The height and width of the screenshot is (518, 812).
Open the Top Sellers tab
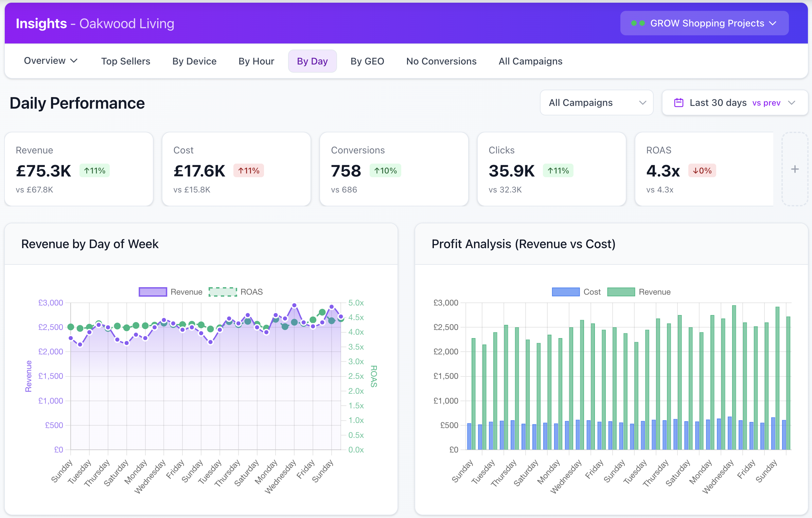125,61
